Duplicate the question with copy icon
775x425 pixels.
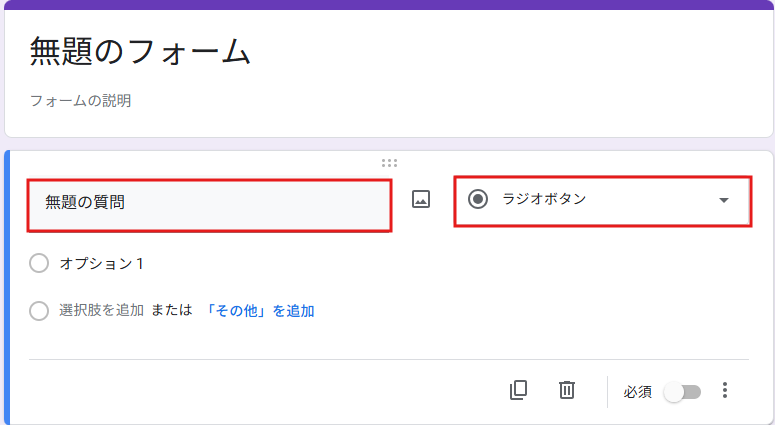518,390
